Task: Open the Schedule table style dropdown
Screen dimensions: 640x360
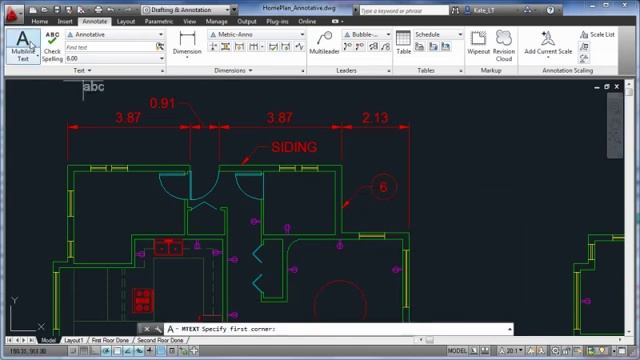Action: pos(460,35)
